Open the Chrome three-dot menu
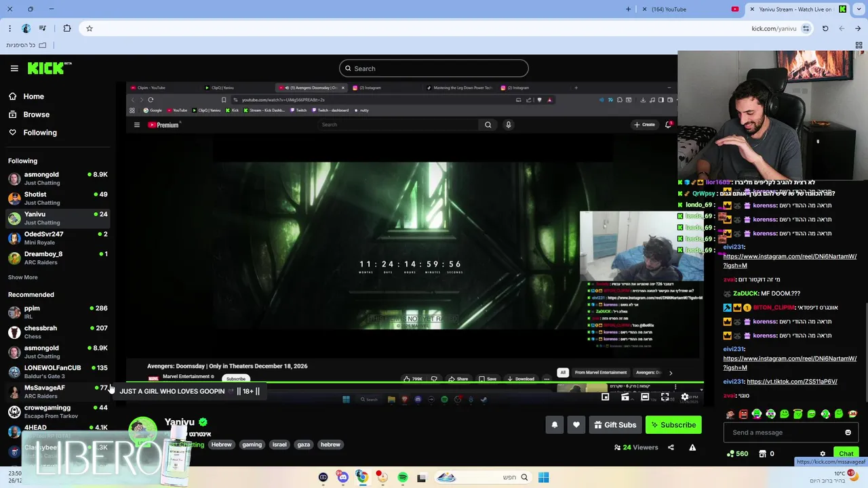The image size is (868, 488). (x=9, y=28)
